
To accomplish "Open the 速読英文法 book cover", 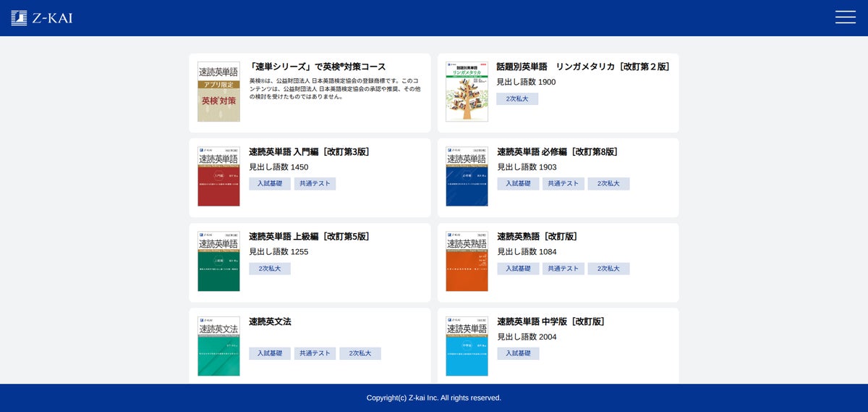I will click(218, 346).
